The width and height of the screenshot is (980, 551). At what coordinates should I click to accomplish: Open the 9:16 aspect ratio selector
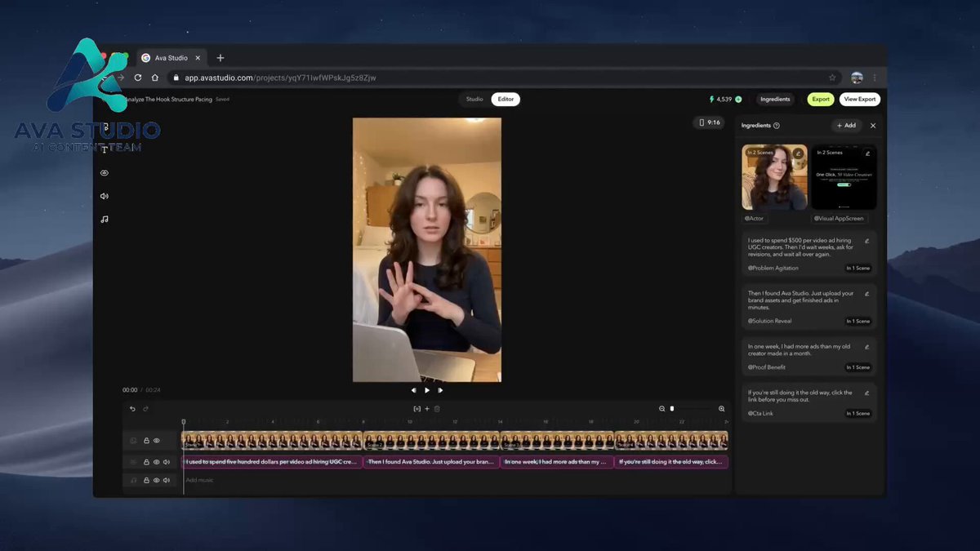click(x=708, y=122)
